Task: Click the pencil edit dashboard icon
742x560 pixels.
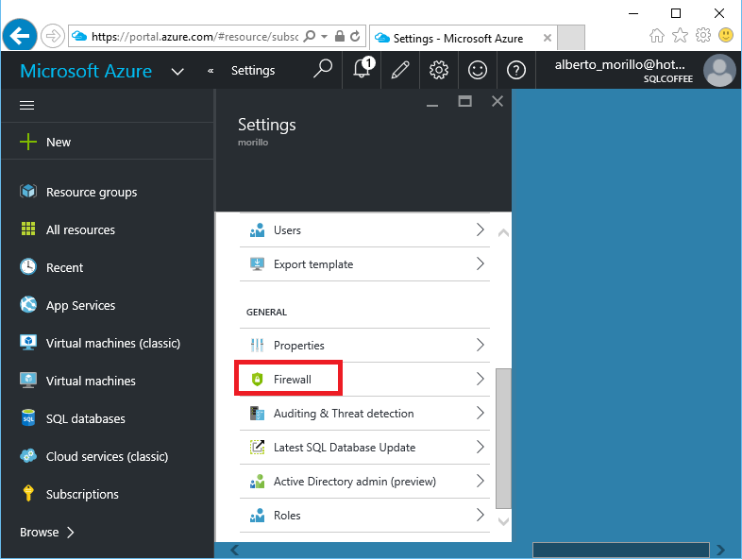Action: tap(400, 70)
